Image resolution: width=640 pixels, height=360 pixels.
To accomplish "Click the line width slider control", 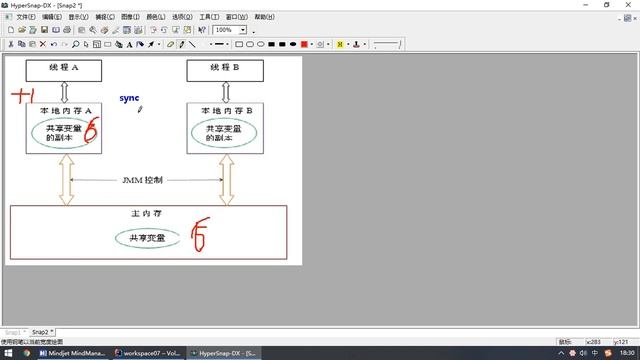I will click(x=387, y=44).
